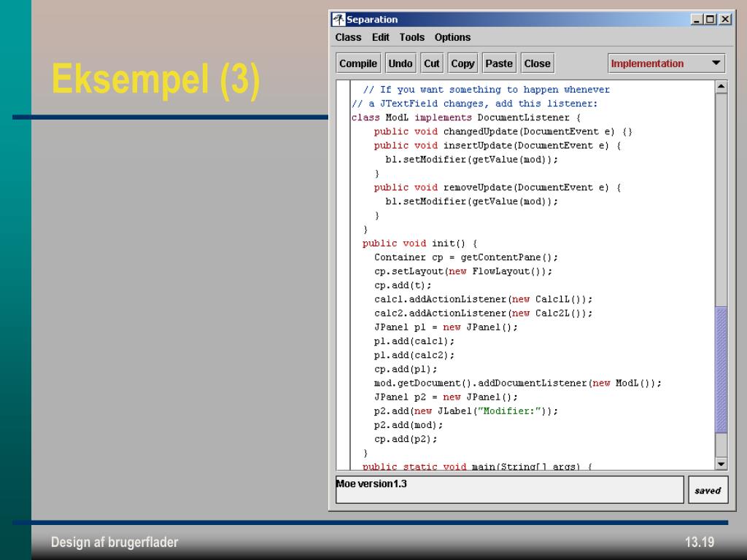Click the 'p1.add(calc1);' line

point(414,341)
